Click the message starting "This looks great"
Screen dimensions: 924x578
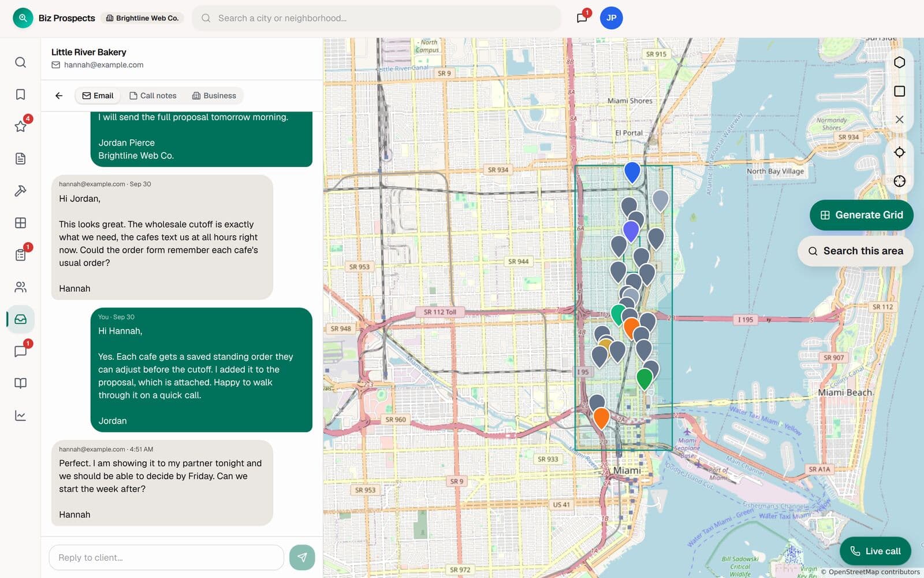[x=162, y=237]
